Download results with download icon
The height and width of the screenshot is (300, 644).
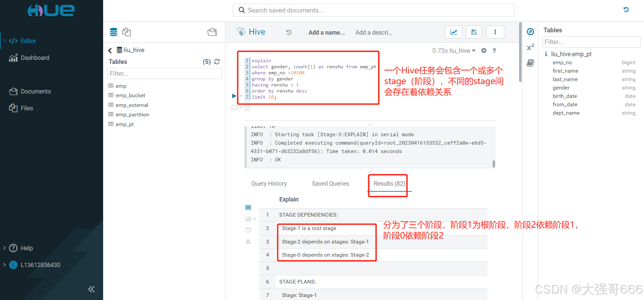[x=248, y=241]
